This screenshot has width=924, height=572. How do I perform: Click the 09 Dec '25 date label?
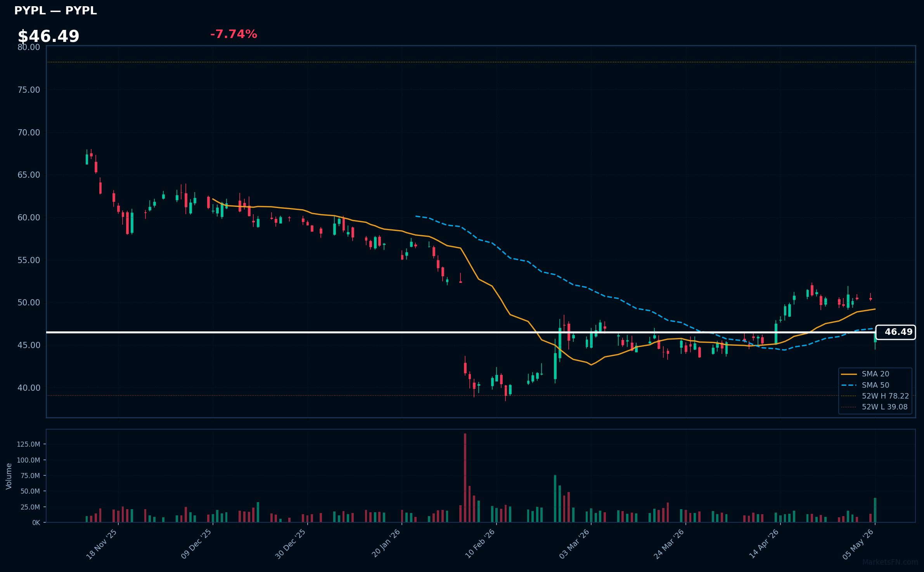196,544
